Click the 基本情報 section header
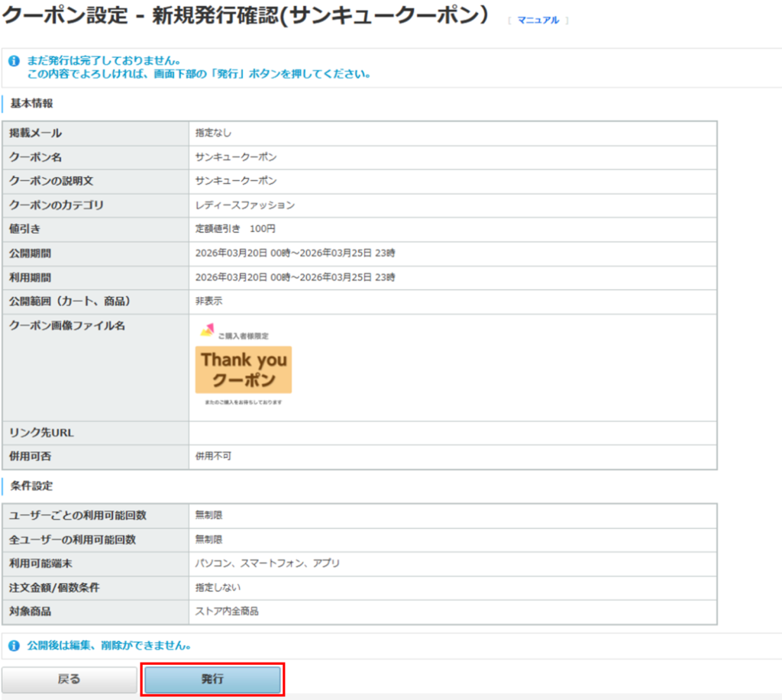The width and height of the screenshot is (782, 700). (x=31, y=103)
